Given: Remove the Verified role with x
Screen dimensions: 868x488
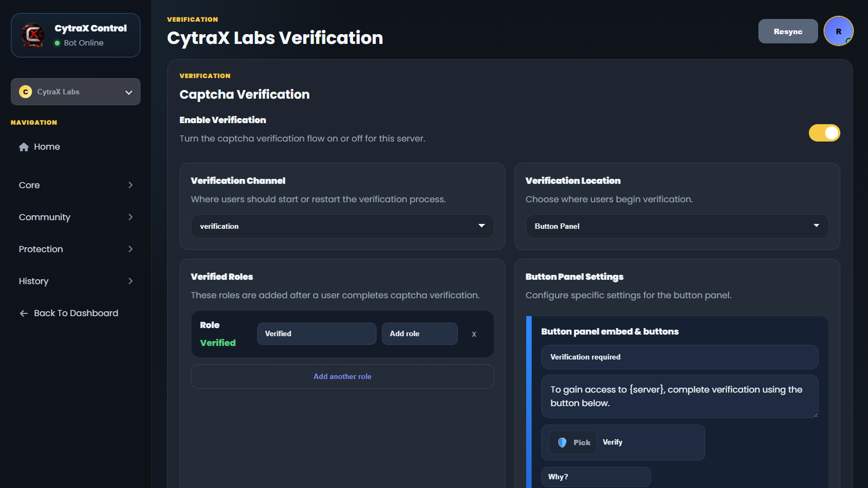Looking at the screenshot, I should [x=474, y=334].
